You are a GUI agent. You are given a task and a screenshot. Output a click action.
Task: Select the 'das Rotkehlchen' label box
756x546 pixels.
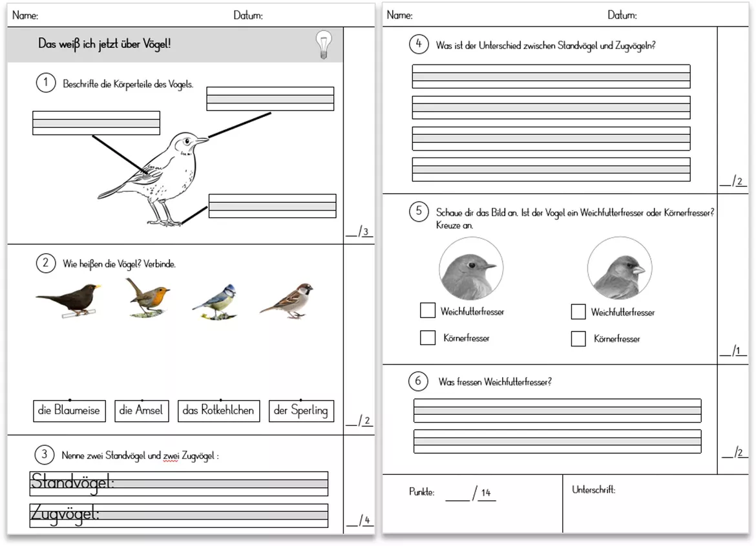pos(219,411)
